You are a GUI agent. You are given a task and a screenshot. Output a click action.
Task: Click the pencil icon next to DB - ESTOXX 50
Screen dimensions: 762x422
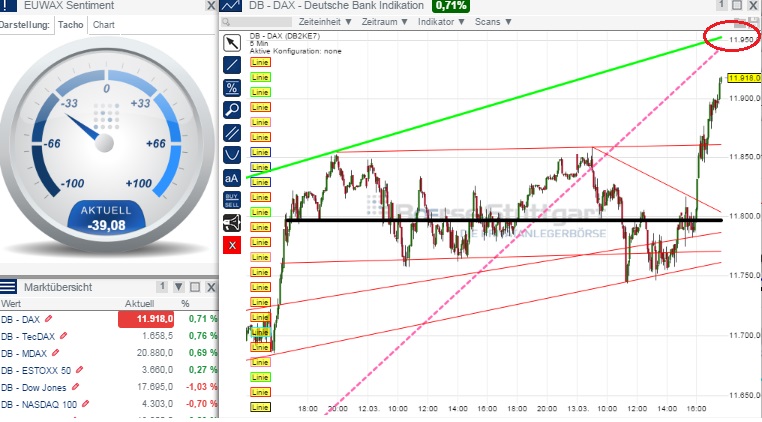click(x=79, y=370)
